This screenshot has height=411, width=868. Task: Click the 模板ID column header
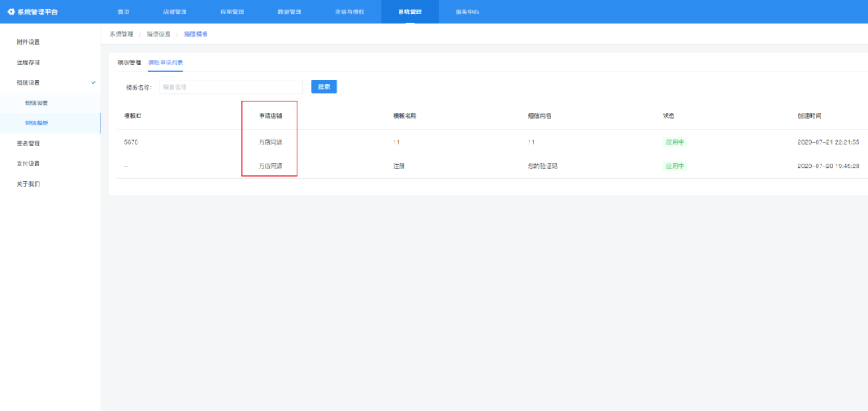tap(133, 117)
